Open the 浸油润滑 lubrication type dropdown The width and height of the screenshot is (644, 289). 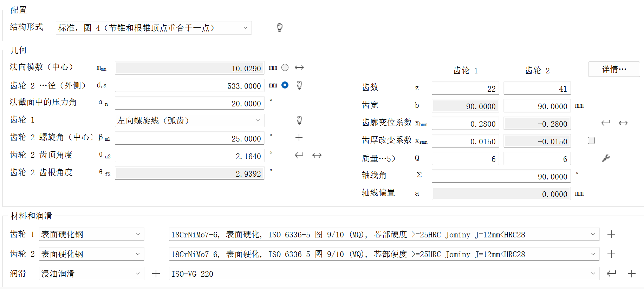coord(92,274)
